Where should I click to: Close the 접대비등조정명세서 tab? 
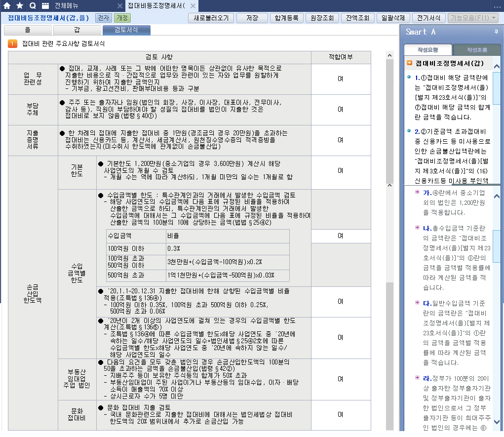click(x=193, y=6)
